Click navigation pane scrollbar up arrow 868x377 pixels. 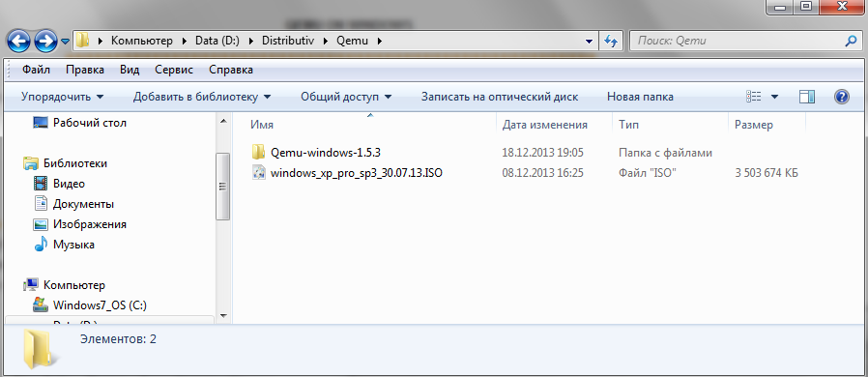coord(223,121)
